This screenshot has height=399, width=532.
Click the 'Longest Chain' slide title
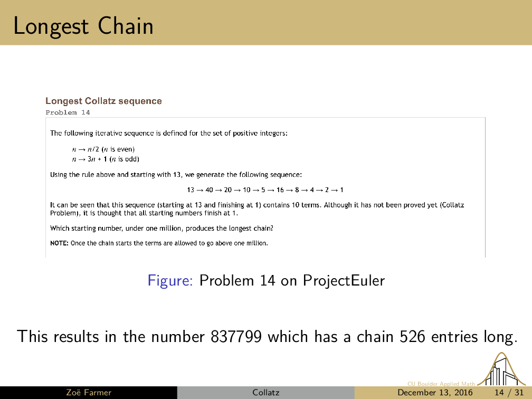click(83, 25)
